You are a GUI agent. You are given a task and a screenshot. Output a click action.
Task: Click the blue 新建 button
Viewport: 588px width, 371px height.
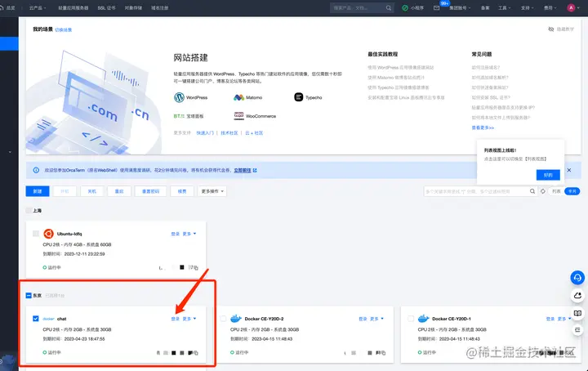tap(38, 191)
